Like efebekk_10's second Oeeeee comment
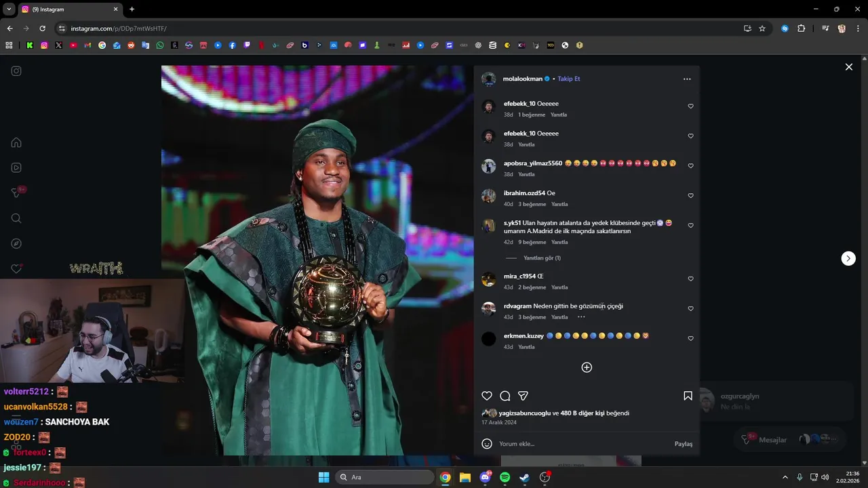 coord(691,136)
